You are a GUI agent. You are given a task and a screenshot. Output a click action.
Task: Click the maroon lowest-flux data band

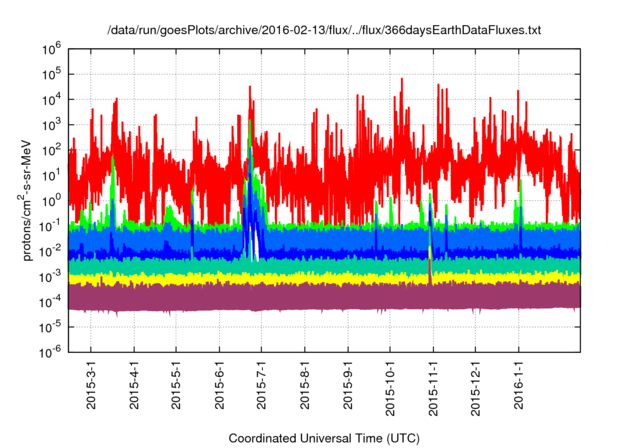pos(324,297)
